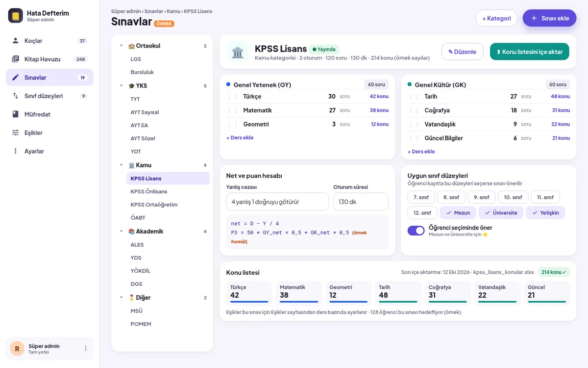
Task: Collapse the Diğer category
Action: pyautogui.click(x=122, y=297)
